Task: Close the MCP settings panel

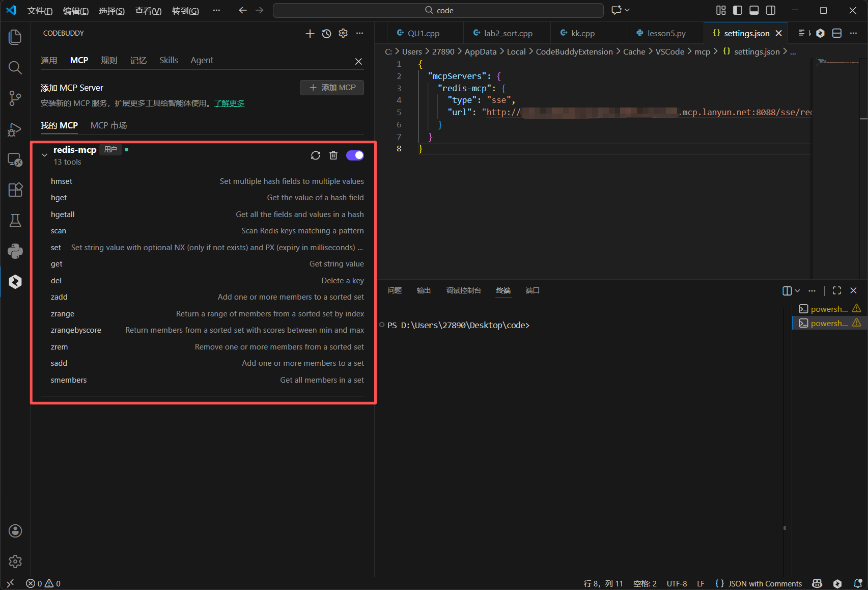Action: click(358, 61)
